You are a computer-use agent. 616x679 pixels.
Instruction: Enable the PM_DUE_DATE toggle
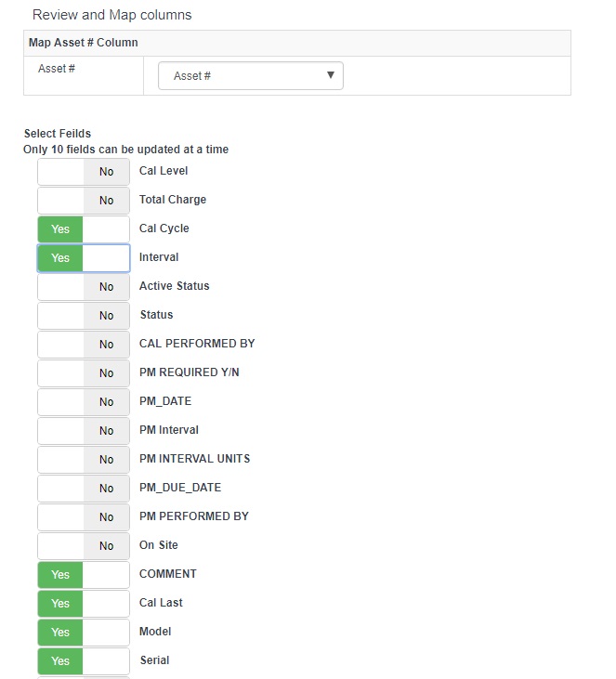(x=84, y=489)
